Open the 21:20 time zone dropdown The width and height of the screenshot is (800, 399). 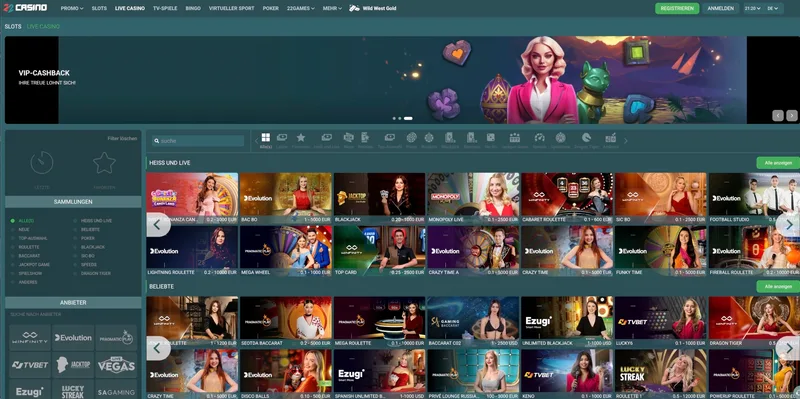(x=753, y=8)
